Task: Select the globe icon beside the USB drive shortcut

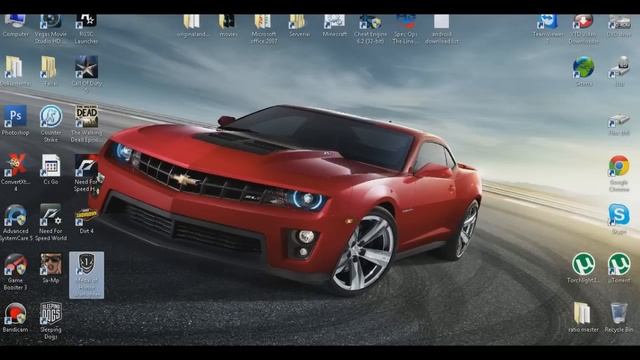Action: (x=583, y=71)
